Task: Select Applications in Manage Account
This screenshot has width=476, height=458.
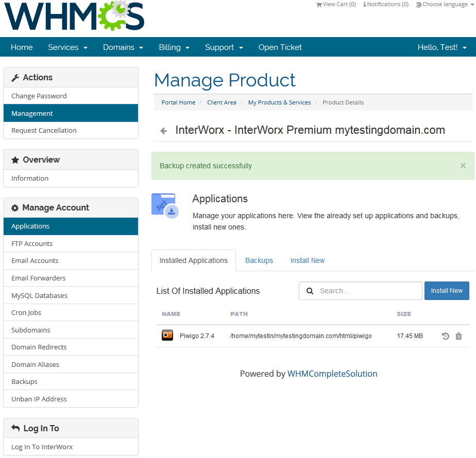Action: pyautogui.click(x=71, y=226)
